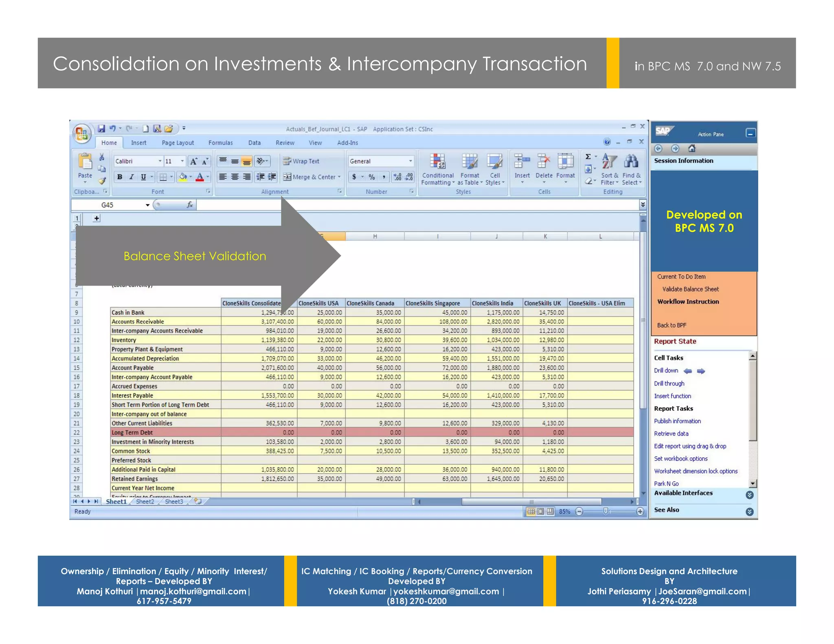
Task: Open the Calibri font name dropdown
Action: click(x=160, y=161)
